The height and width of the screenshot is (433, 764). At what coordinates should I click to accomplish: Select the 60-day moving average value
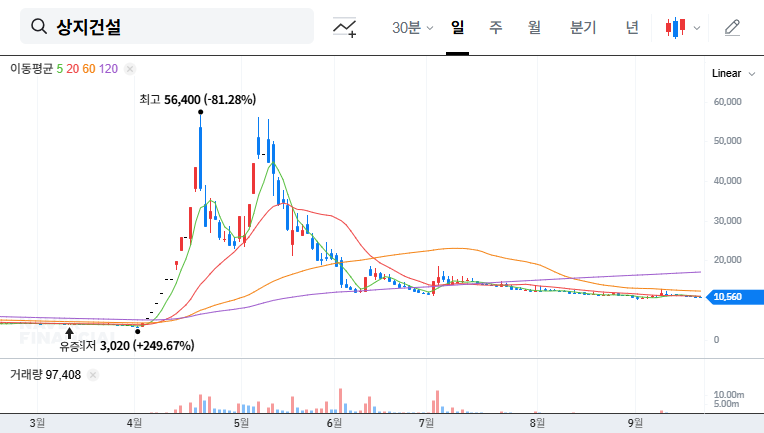pos(89,69)
